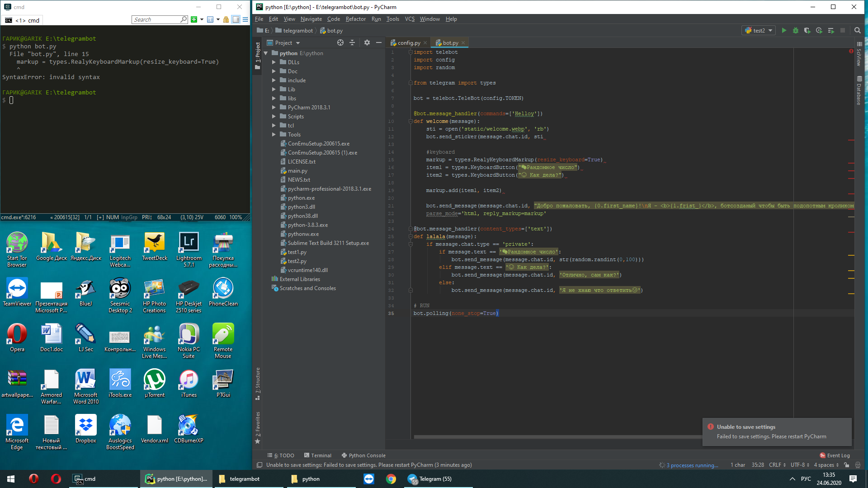Image resolution: width=868 pixels, height=488 pixels.
Task: Open uTorrent desktop icon
Action: coord(155,383)
